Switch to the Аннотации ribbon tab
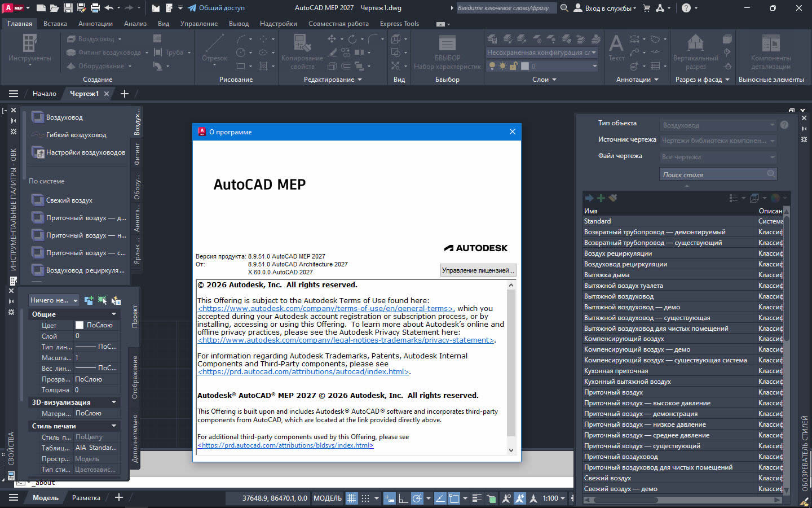Image resolution: width=812 pixels, height=508 pixels. 95,24
